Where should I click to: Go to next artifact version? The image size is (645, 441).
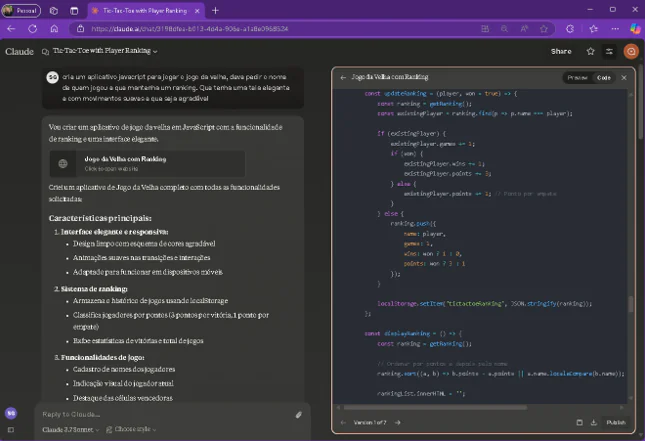(x=397, y=422)
